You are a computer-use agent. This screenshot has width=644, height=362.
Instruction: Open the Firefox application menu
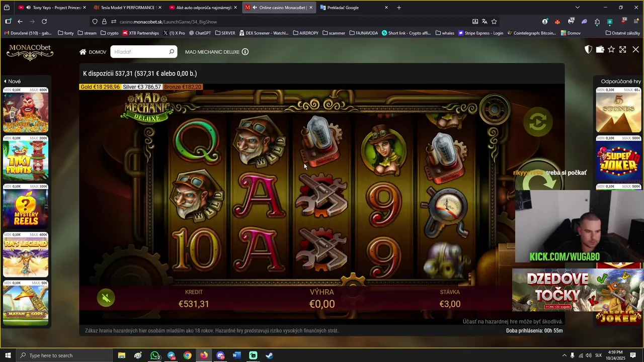coord(636,22)
